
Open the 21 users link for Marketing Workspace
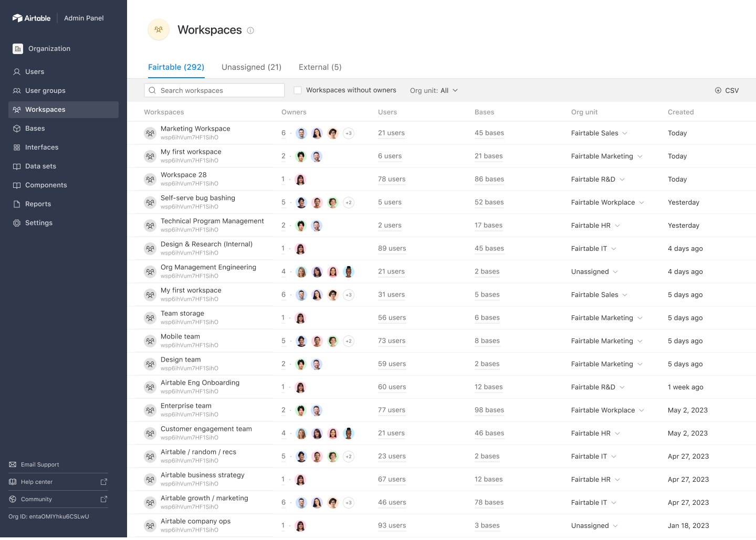pos(391,133)
